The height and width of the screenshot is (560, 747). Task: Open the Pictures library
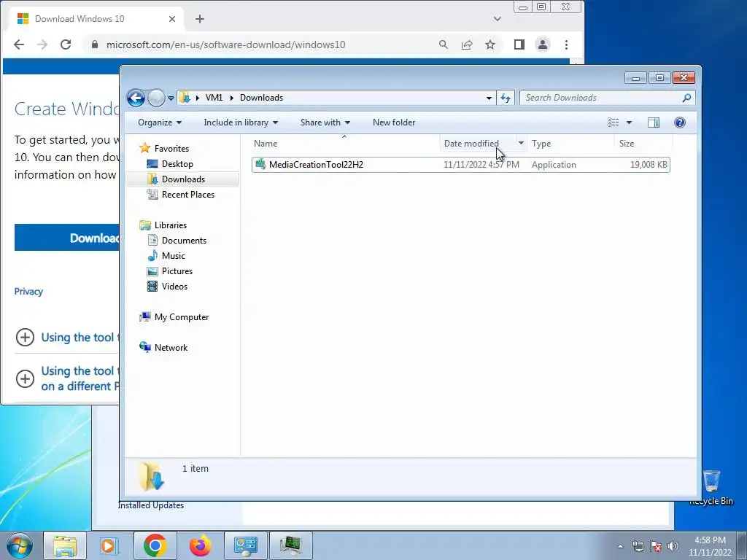point(177,271)
